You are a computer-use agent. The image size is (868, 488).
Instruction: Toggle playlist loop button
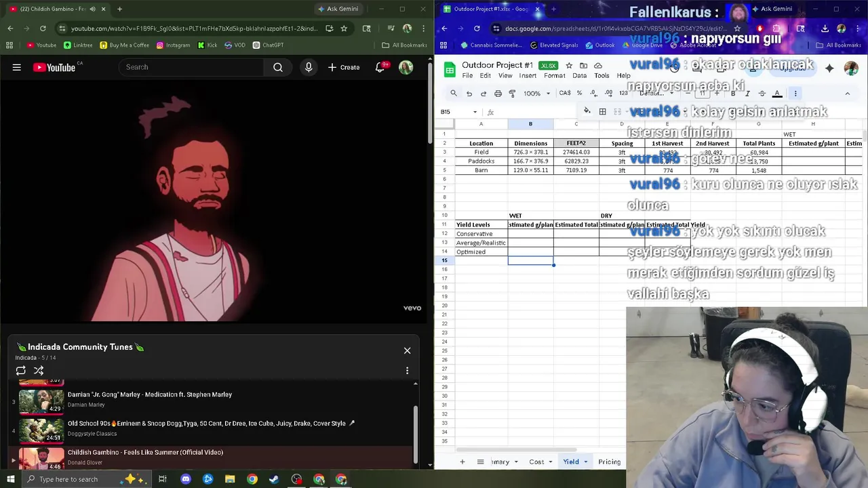point(21,371)
